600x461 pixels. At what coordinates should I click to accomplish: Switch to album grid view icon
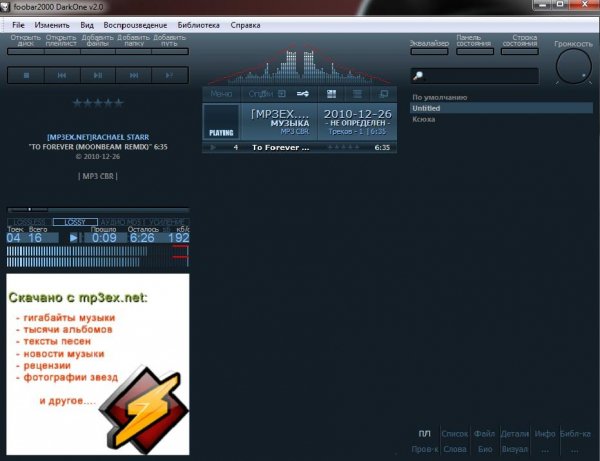click(331, 94)
